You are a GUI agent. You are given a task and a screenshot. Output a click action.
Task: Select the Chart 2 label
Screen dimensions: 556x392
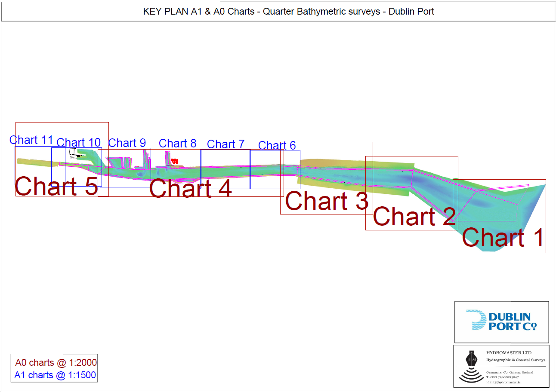click(x=414, y=216)
